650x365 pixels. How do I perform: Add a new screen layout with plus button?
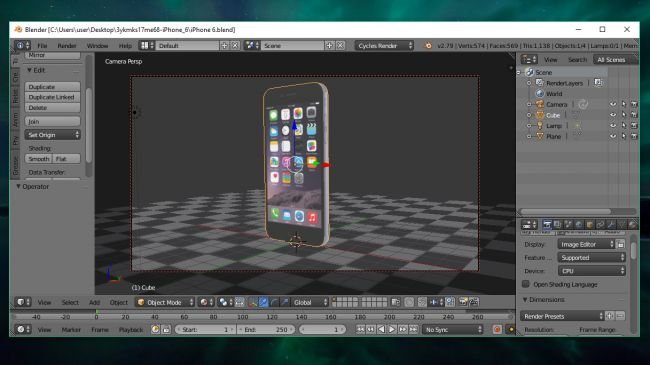pos(224,46)
